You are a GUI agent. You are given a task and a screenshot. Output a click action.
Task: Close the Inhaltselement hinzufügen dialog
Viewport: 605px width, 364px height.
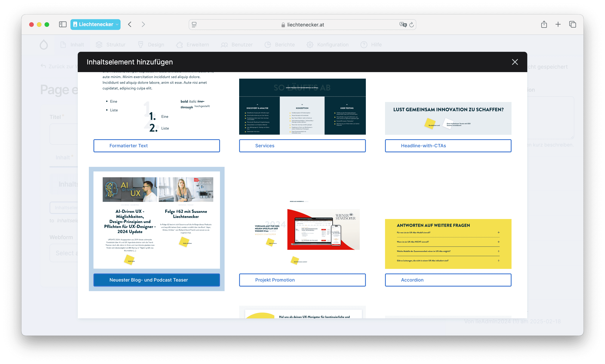515,62
